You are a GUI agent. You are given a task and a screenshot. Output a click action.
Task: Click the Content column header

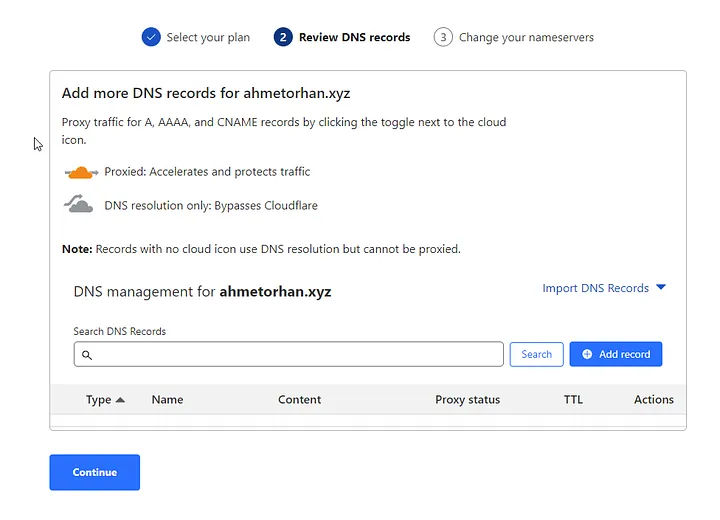pyautogui.click(x=299, y=400)
